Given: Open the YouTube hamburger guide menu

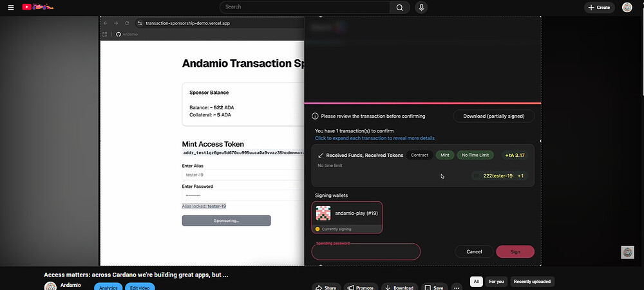Looking at the screenshot, I should (11, 7).
